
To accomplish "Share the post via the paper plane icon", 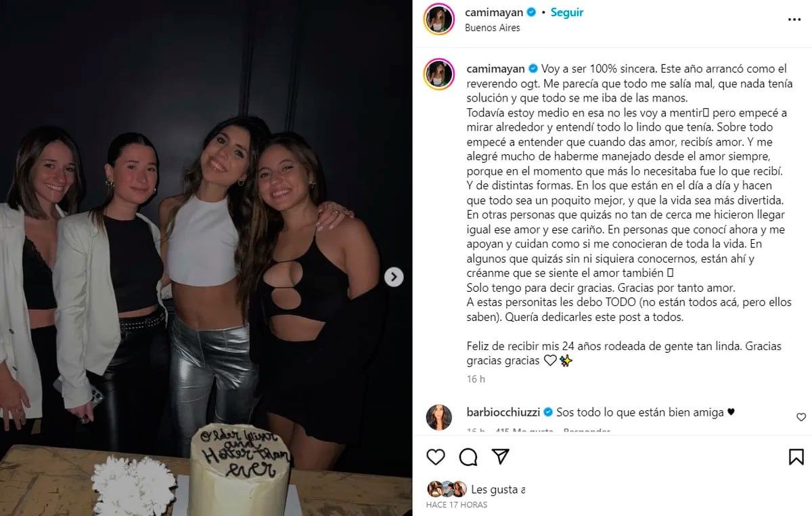I will pos(499,457).
